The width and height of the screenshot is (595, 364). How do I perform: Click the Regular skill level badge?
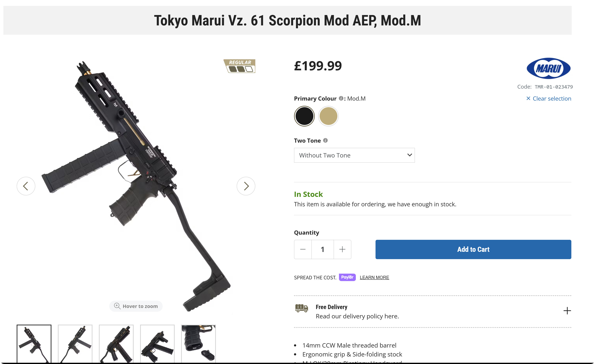(x=239, y=66)
